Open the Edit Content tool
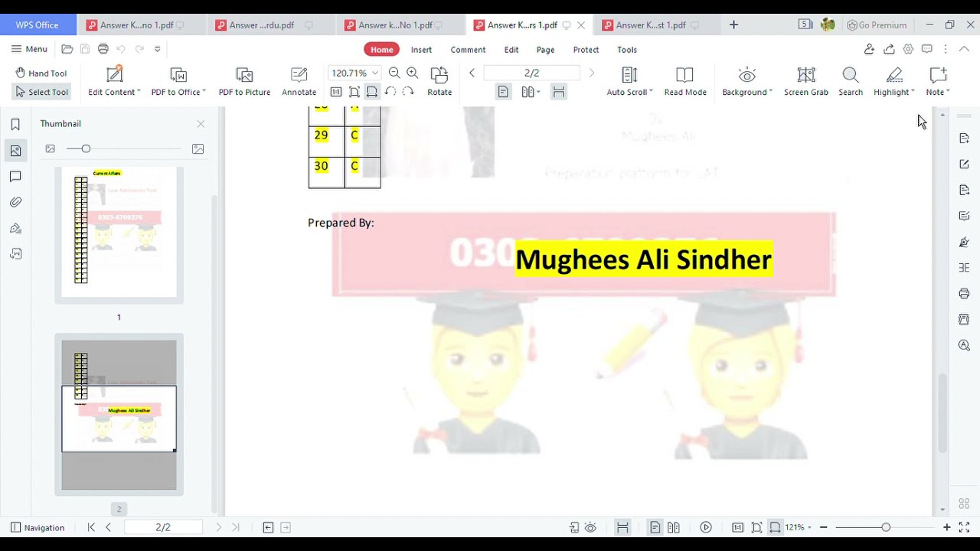980x551 pixels. 114,82
